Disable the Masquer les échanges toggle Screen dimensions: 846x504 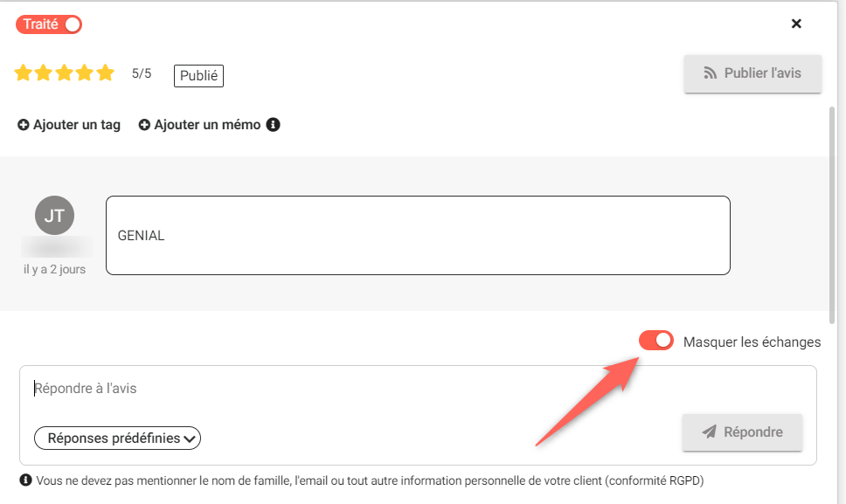(656, 341)
